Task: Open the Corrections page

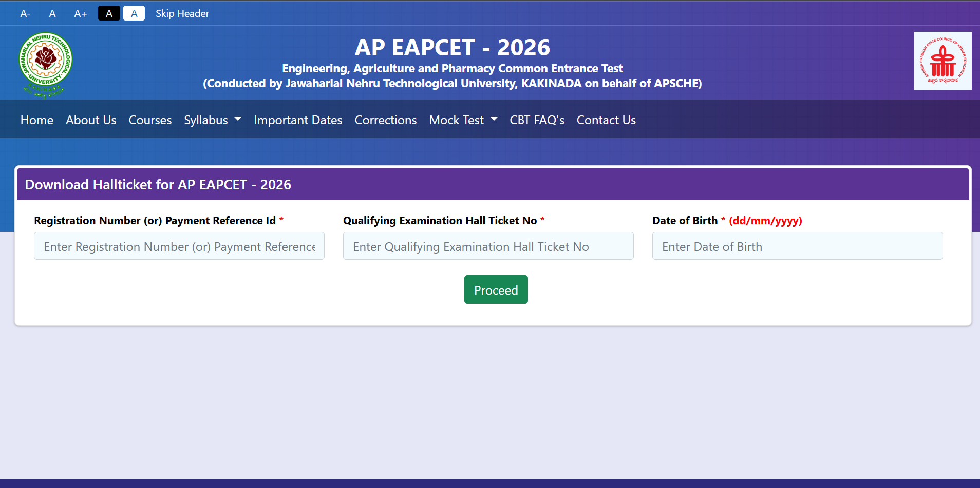Action: pyautogui.click(x=385, y=120)
